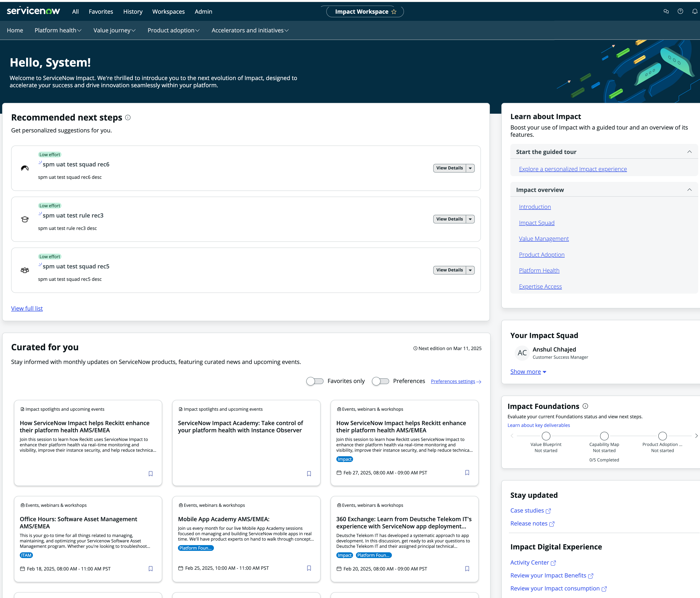Image resolution: width=700 pixels, height=598 pixels.
Task: Expand Accelerators and initiatives menu
Action: click(x=250, y=30)
